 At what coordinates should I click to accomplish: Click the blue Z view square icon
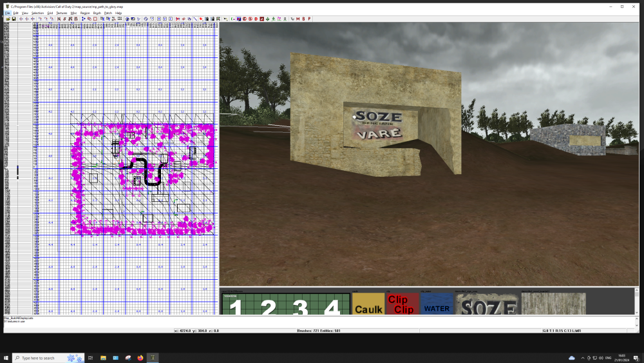[x=171, y=19]
